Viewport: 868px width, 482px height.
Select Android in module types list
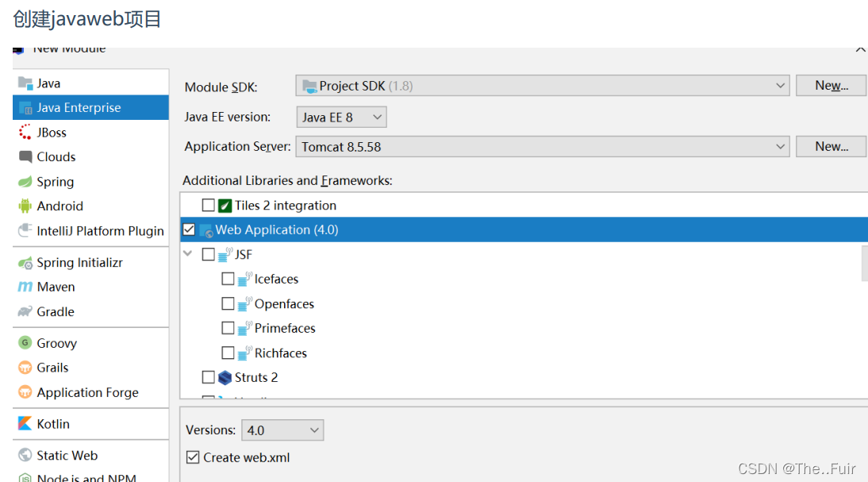pos(90,206)
